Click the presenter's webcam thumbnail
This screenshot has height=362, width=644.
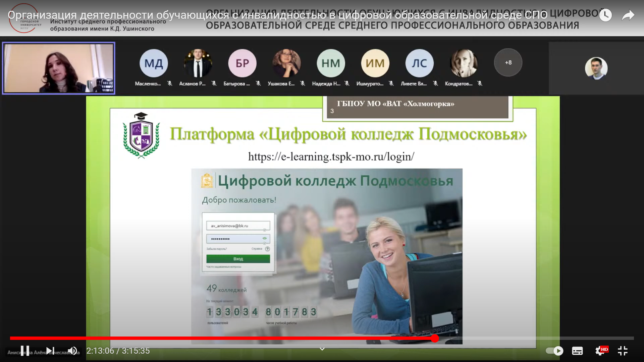[59, 68]
